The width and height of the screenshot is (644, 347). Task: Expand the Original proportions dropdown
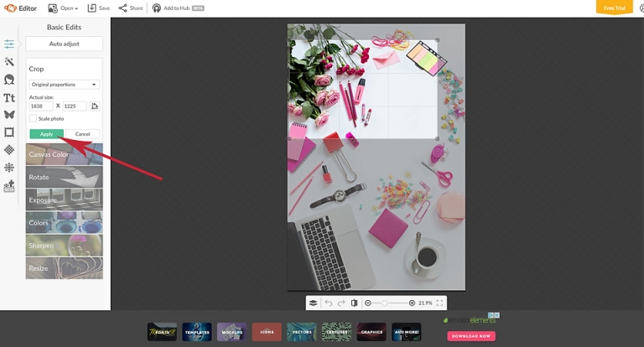click(65, 85)
